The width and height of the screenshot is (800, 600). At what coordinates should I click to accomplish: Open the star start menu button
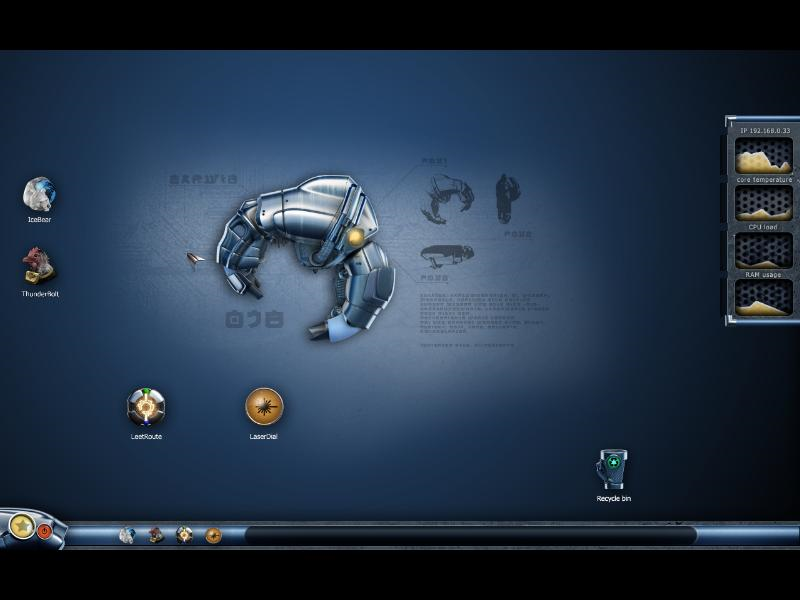[x=21, y=525]
